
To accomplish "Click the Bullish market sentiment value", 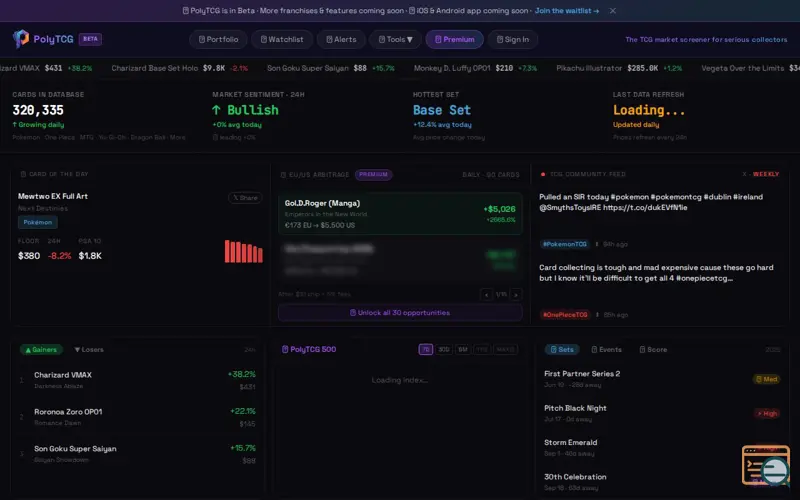I will click(245, 110).
